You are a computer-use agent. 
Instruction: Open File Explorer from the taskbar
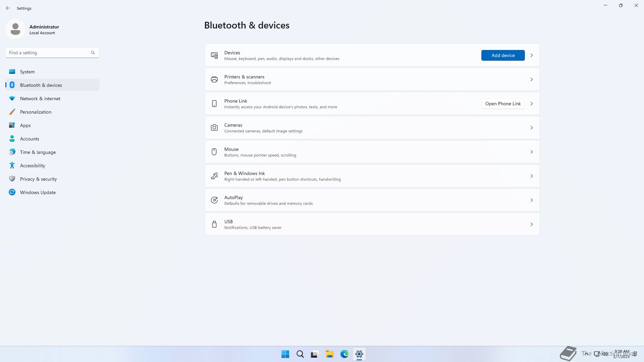329,354
